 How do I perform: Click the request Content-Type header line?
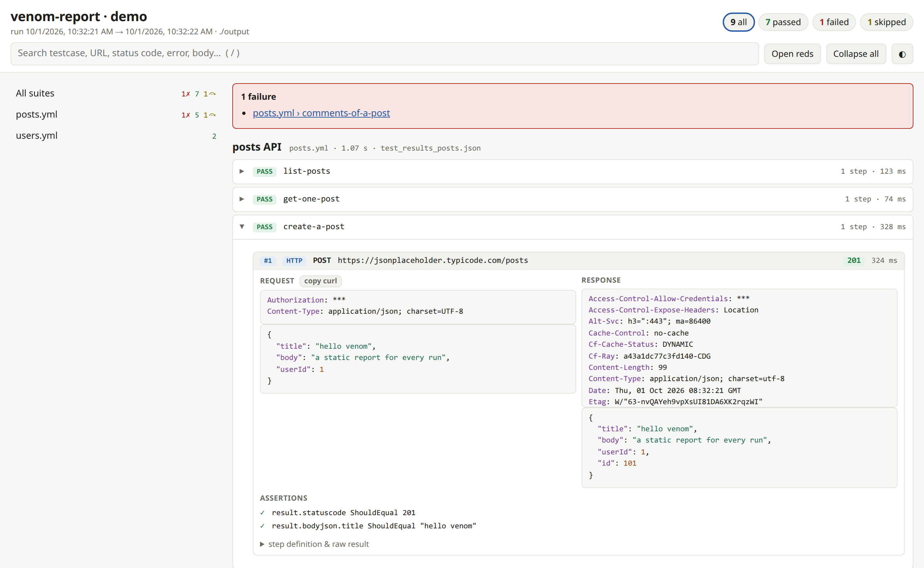coord(365,311)
